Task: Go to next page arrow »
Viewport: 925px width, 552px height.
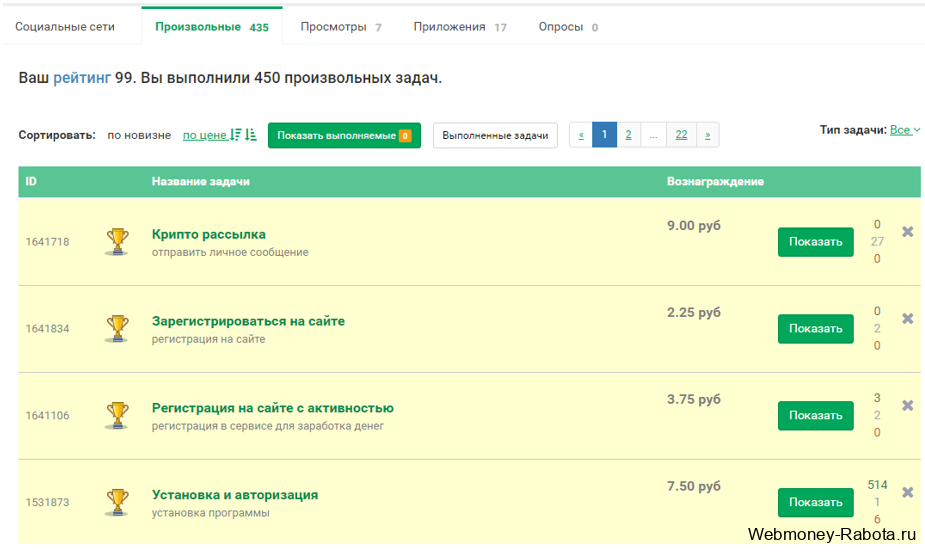Action: coord(707,135)
